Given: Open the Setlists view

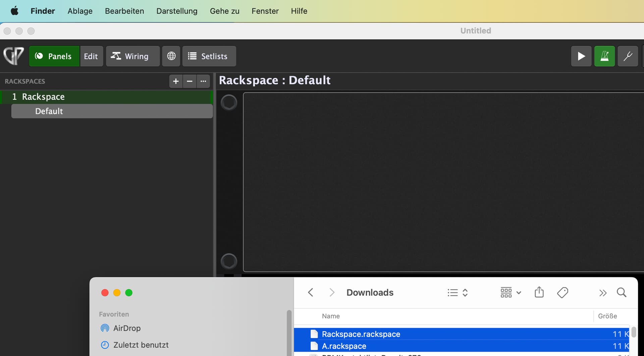Looking at the screenshot, I should (209, 56).
